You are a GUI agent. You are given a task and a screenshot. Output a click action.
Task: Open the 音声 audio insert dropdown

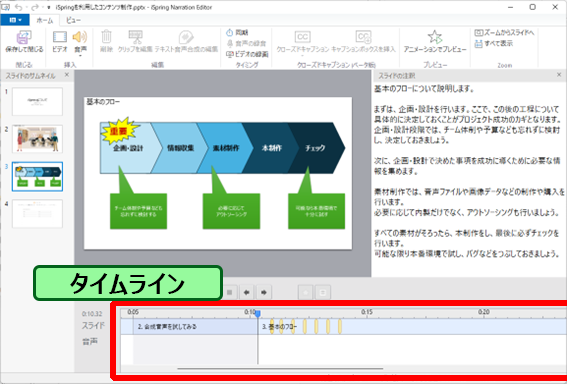coord(80,43)
